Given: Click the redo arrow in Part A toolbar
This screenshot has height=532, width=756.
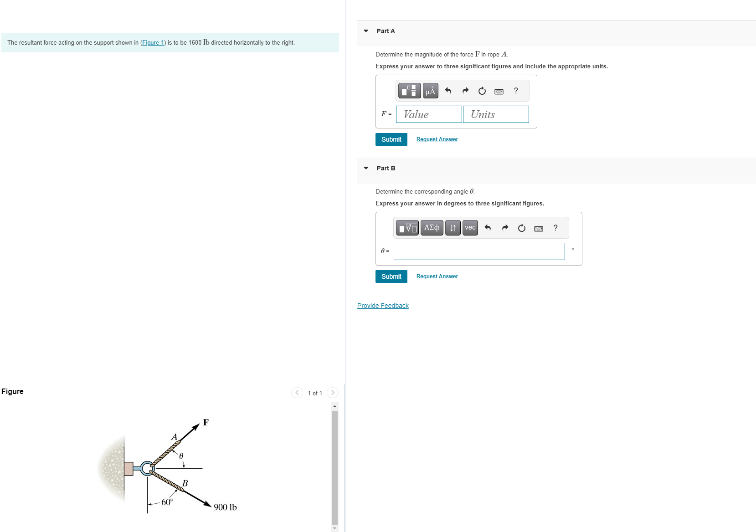Looking at the screenshot, I should tap(465, 91).
